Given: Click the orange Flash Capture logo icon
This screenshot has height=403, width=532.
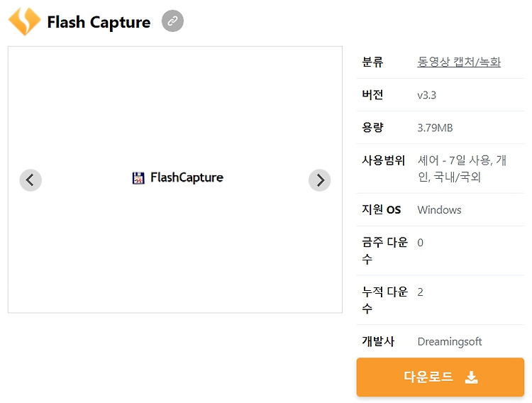Looking at the screenshot, I should (x=24, y=21).
